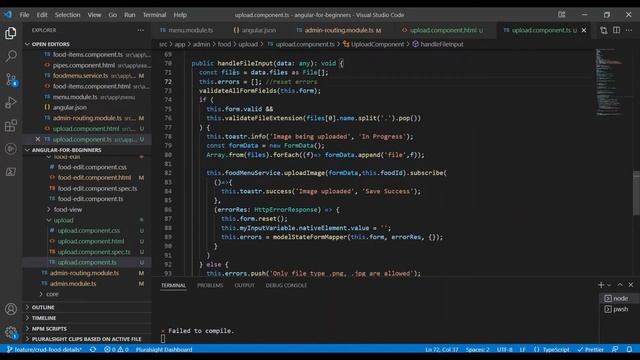Click Prettier formatter status item
The height and width of the screenshot is (360, 640).
pyautogui.click(x=590, y=349)
